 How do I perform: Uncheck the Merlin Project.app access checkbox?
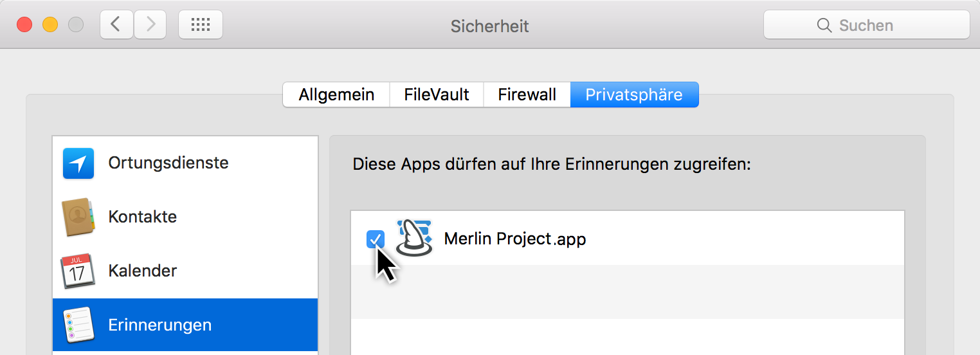pyautogui.click(x=375, y=239)
